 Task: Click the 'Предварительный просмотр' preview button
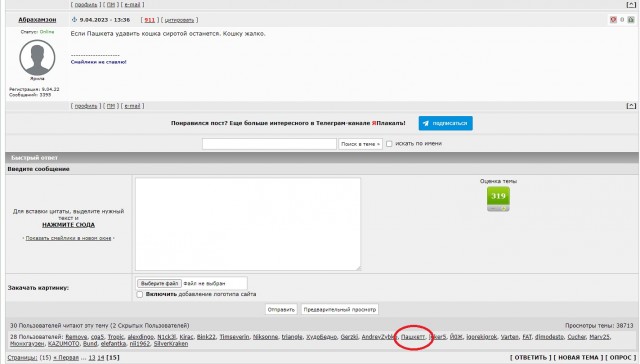340,309
